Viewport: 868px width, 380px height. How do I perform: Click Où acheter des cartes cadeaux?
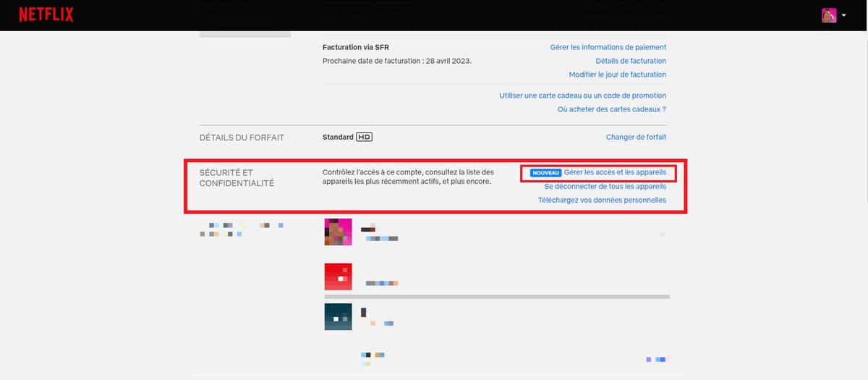click(x=612, y=109)
